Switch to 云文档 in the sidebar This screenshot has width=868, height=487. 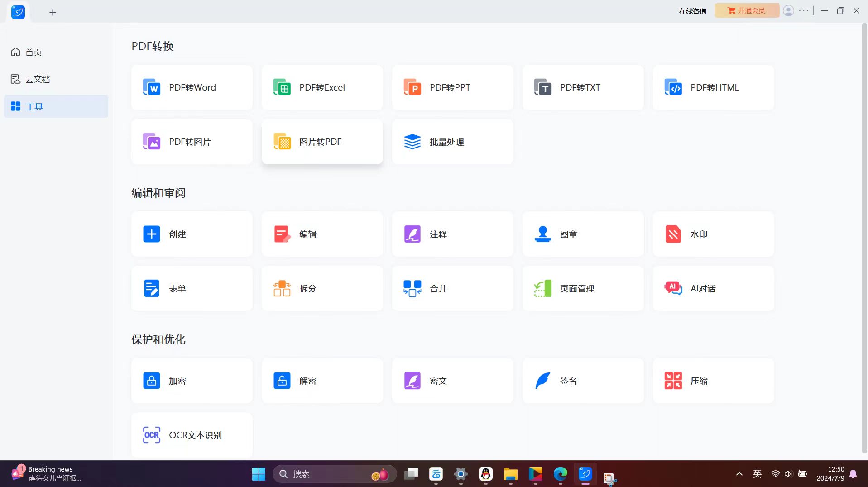click(37, 79)
